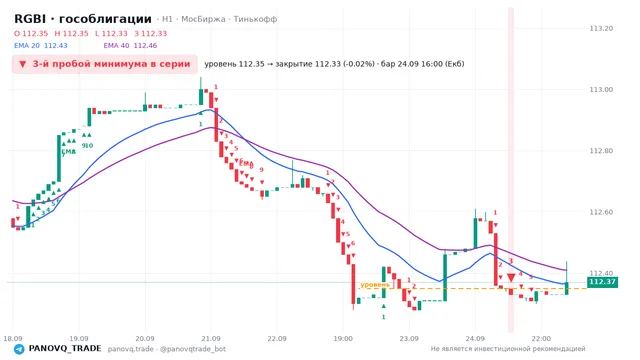Click the 'МосБиржа' exchange label
The height and width of the screenshot is (360, 640).
point(203,19)
